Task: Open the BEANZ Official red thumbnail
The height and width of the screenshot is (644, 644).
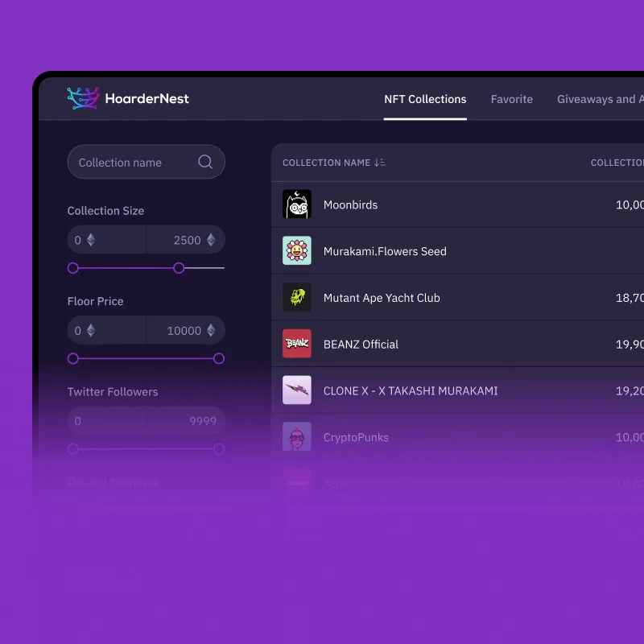Action: pyautogui.click(x=297, y=344)
